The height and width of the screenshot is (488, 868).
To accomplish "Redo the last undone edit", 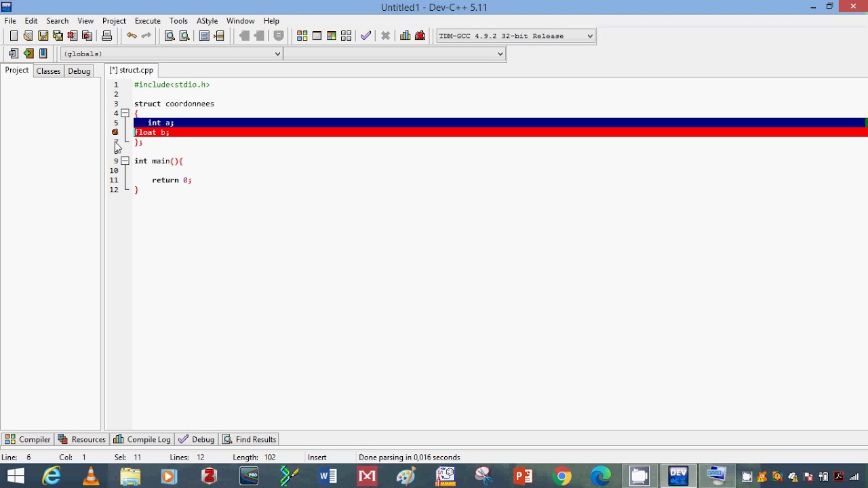I will pyautogui.click(x=146, y=36).
